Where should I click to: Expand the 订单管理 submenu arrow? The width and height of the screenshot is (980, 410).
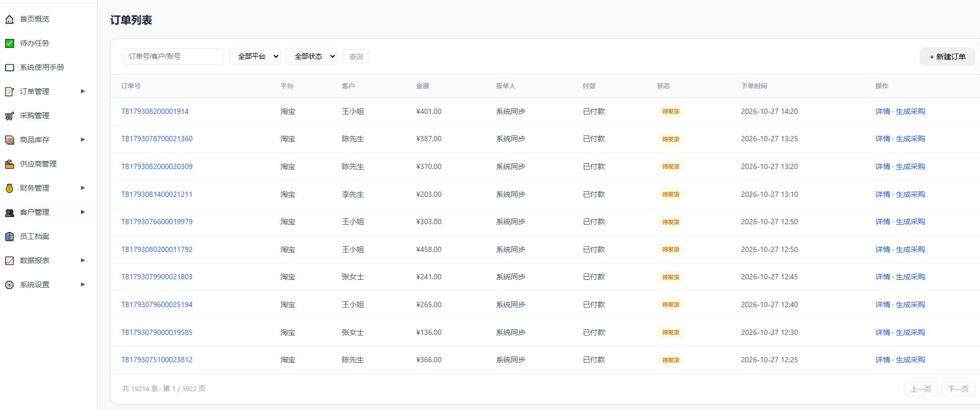[x=83, y=91]
